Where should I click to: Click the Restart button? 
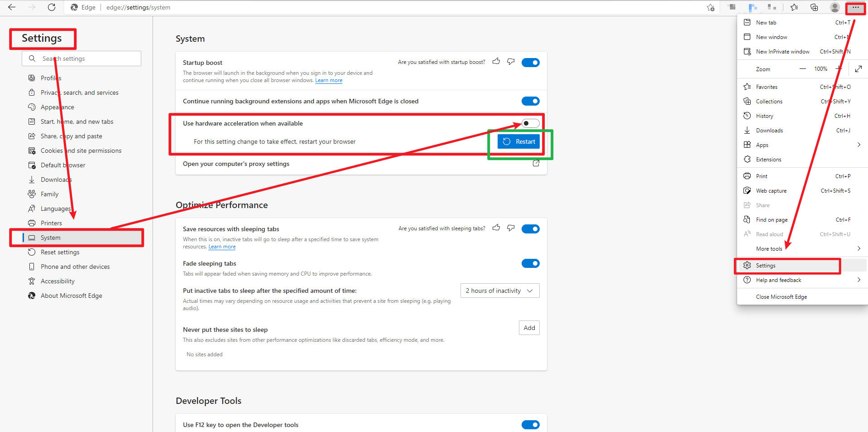(x=518, y=141)
